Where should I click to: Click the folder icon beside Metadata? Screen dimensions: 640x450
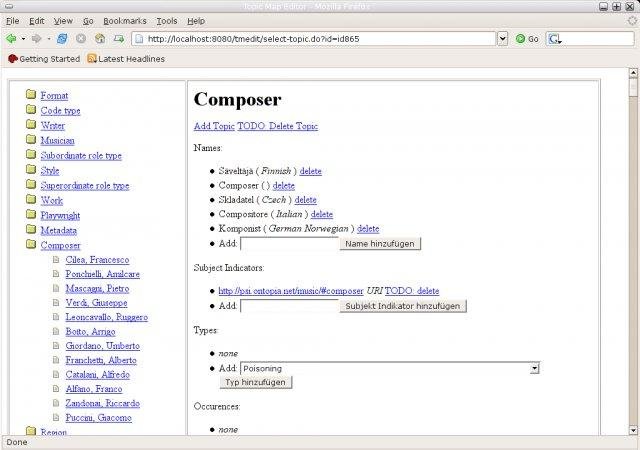(x=31, y=229)
